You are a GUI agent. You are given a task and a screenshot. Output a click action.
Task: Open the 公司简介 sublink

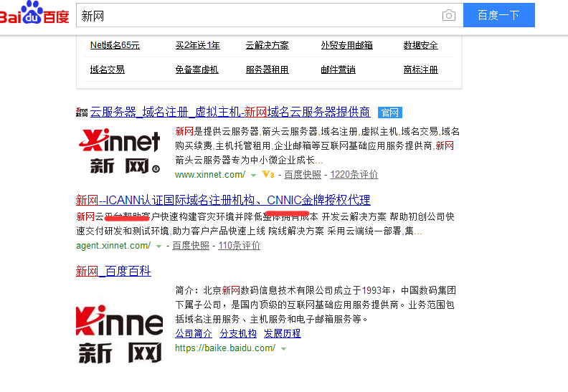click(194, 334)
